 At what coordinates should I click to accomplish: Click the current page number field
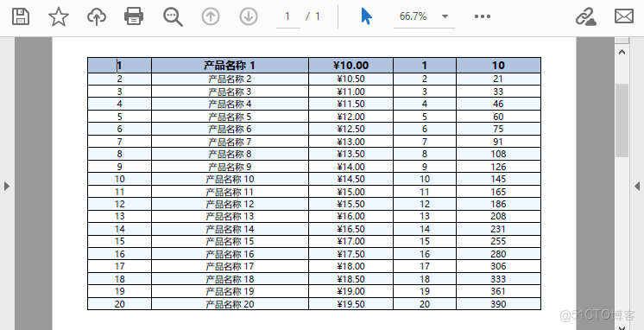coord(288,17)
